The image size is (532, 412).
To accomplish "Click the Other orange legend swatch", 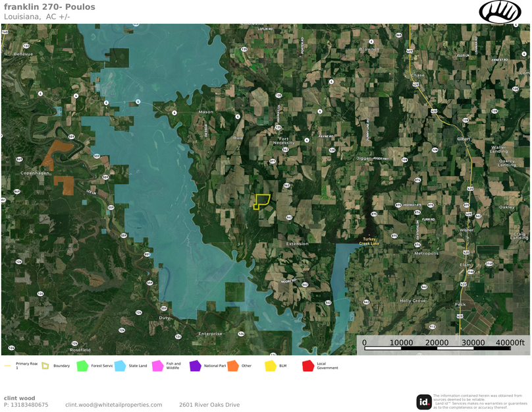I will [x=232, y=365].
